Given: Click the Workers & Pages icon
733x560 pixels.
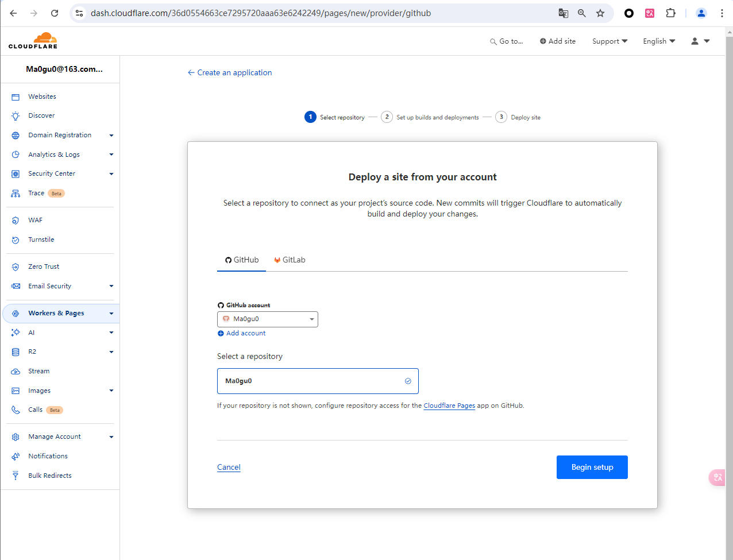Looking at the screenshot, I should tap(16, 314).
